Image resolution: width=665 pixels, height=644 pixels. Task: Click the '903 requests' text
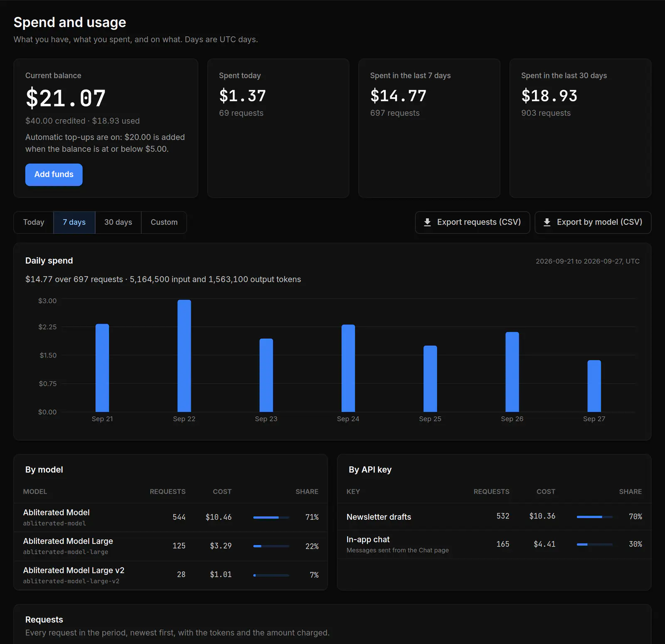click(x=546, y=113)
